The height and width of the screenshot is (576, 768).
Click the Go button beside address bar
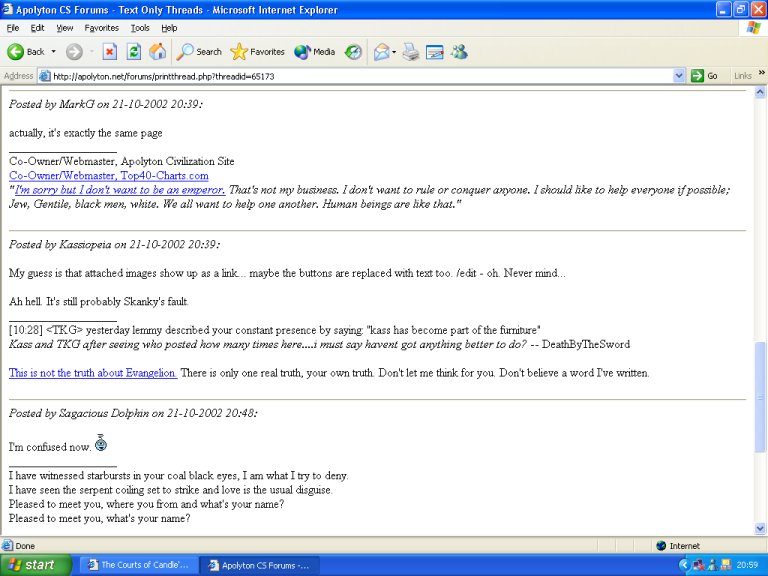704,76
